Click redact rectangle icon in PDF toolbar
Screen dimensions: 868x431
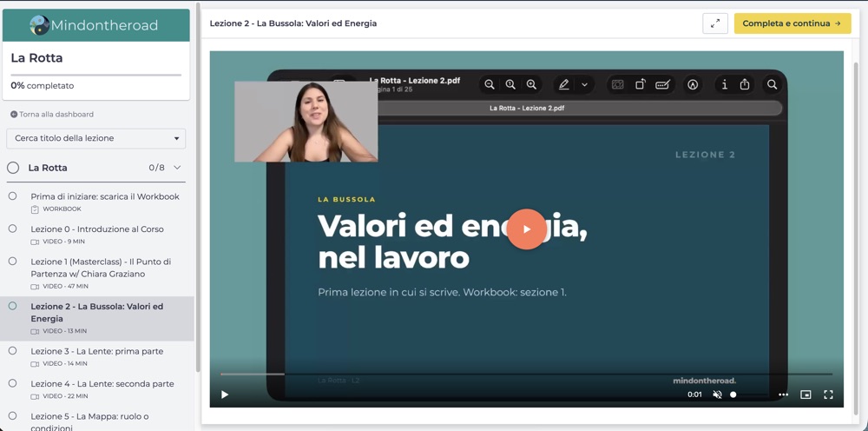click(618, 84)
